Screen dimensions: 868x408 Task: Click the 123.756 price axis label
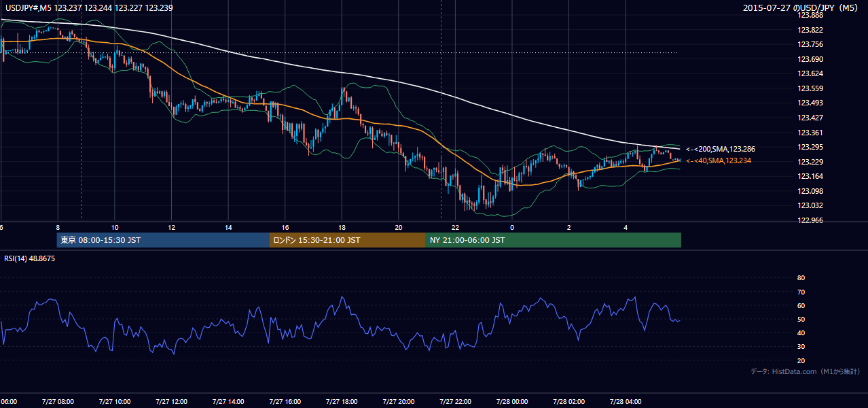coord(810,44)
